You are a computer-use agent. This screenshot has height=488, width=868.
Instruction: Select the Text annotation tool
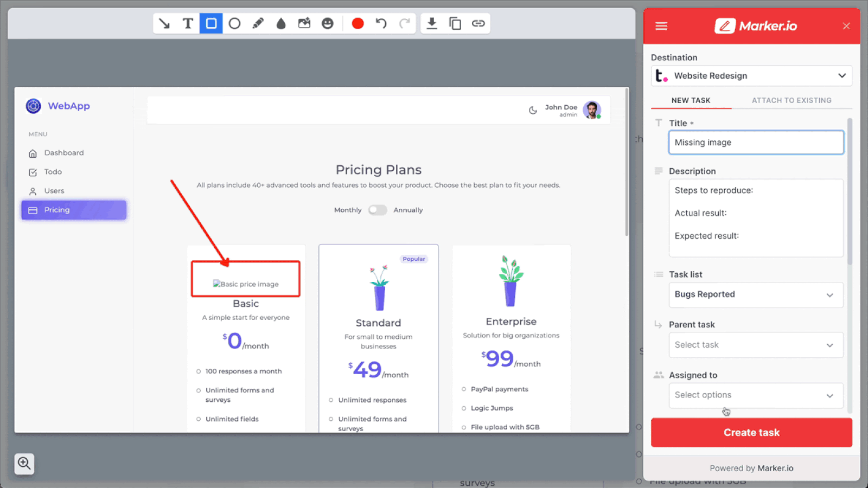188,23
